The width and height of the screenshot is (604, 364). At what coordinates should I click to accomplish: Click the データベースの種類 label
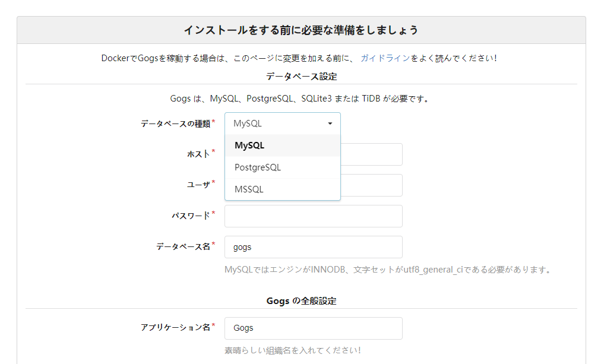pos(175,124)
